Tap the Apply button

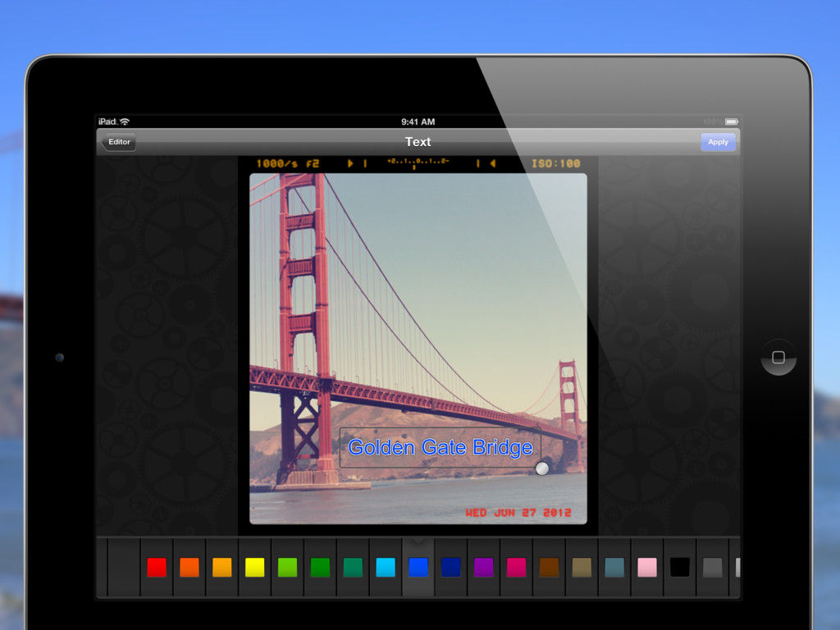[718, 142]
